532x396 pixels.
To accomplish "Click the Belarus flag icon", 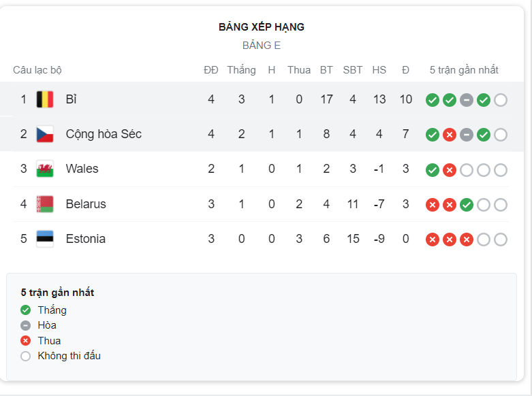I will coord(45,204).
